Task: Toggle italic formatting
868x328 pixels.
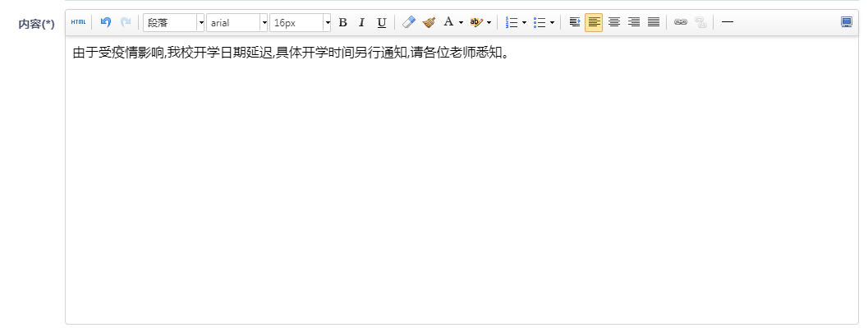Action: click(362, 23)
